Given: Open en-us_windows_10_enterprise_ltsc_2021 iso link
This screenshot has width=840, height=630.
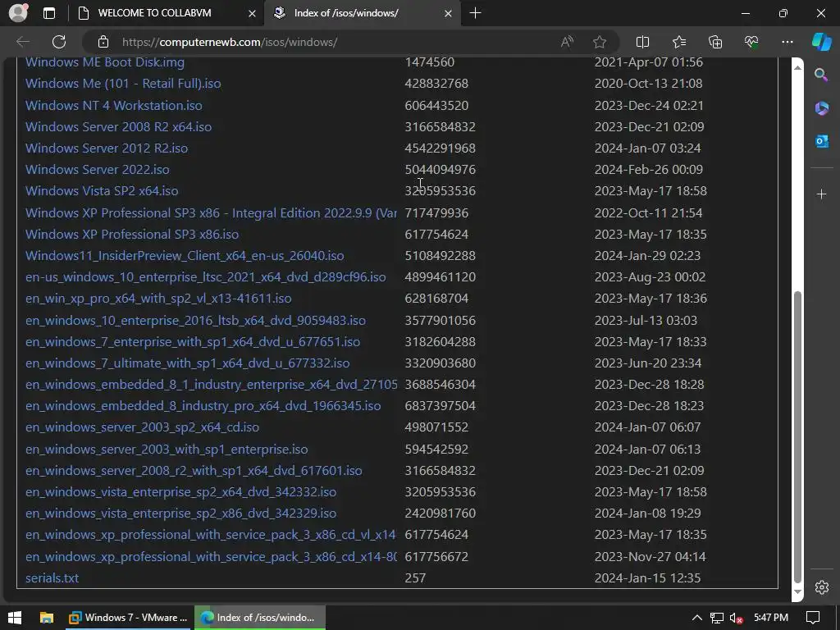Looking at the screenshot, I should pyautogui.click(x=206, y=277).
